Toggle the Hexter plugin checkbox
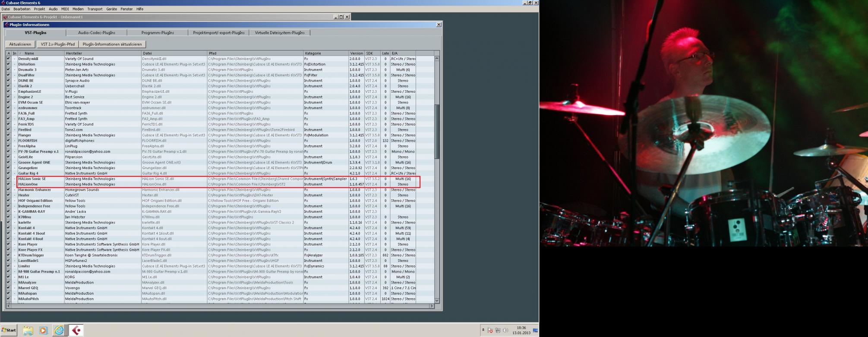This screenshot has width=868, height=337. click(x=8, y=195)
